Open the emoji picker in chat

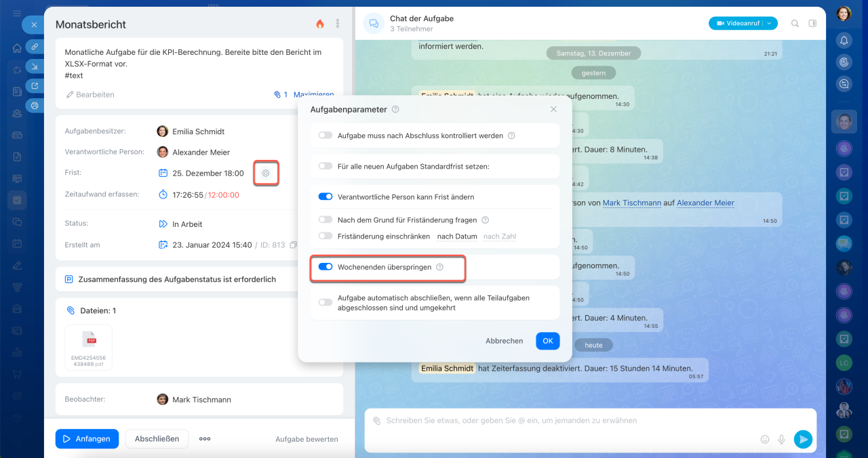tap(765, 439)
